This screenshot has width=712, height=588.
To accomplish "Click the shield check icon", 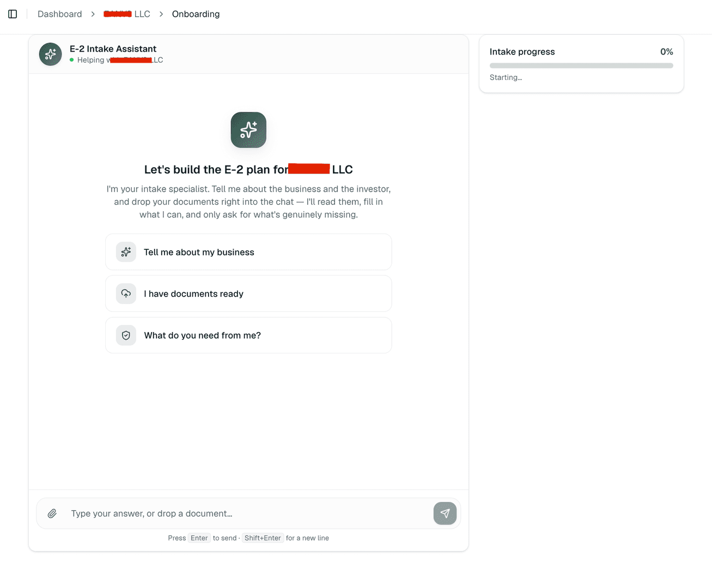I will [x=126, y=335].
